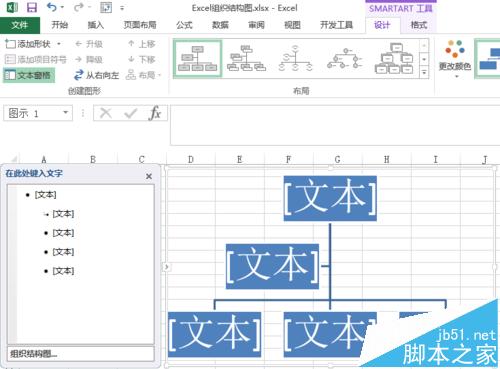Open the 开发工具 tab
Screen dimensions: 500x369
pyautogui.click(x=337, y=25)
